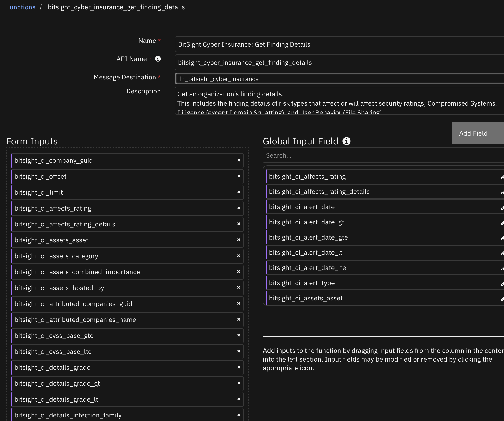
Task: Remove bitsight_ci_details_grade_lt form input
Action: (x=239, y=399)
